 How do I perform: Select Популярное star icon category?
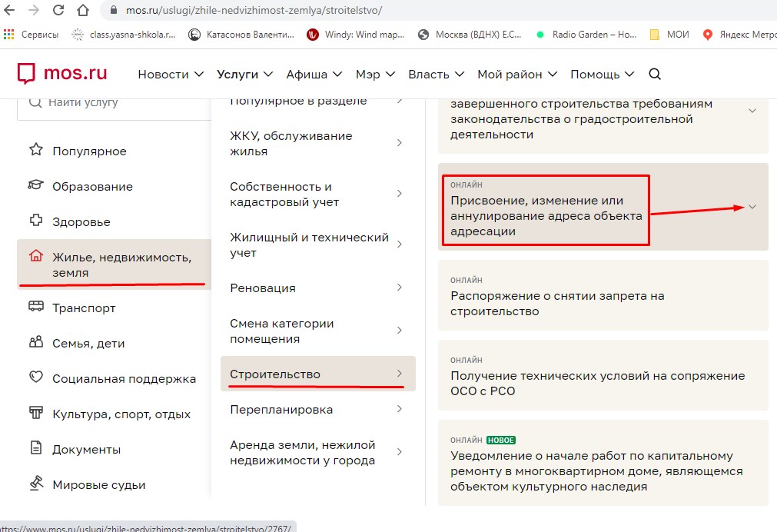pyautogui.click(x=35, y=150)
